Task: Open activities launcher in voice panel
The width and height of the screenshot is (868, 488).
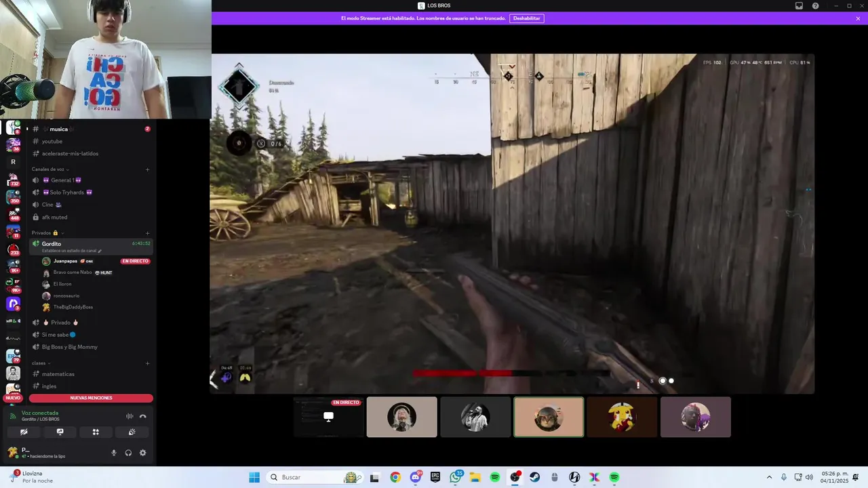Action: [96, 432]
